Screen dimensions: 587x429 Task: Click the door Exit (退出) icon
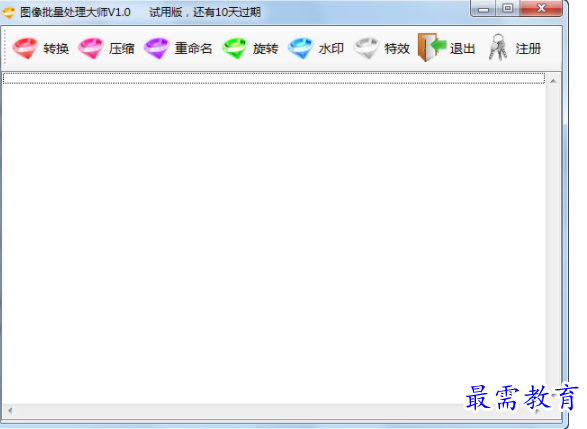click(432, 48)
